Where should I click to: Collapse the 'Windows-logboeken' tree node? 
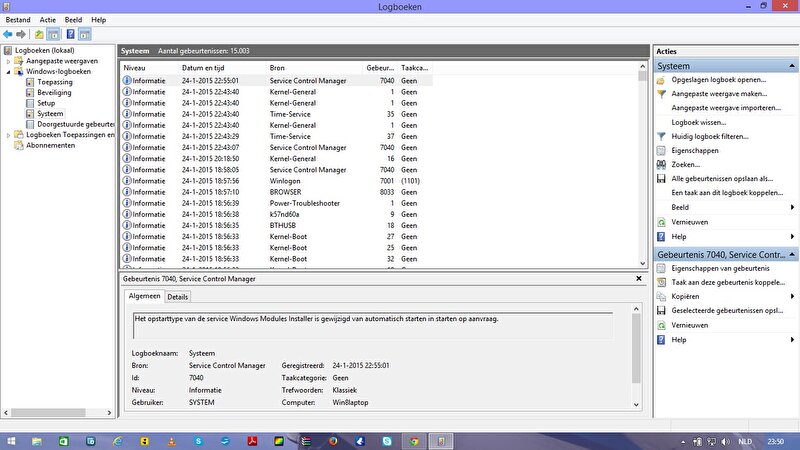click(x=8, y=71)
